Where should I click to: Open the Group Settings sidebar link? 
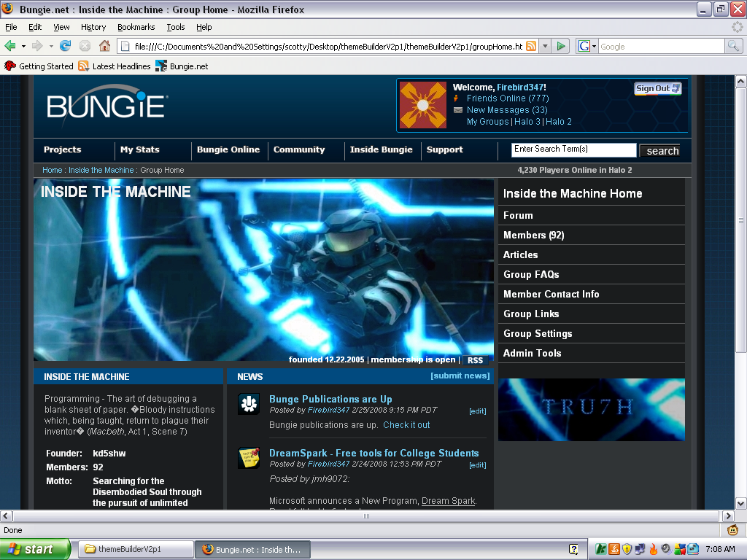538,333
